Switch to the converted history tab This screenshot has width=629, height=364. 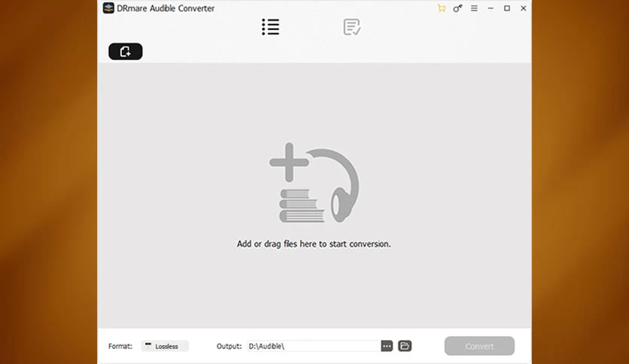point(352,27)
